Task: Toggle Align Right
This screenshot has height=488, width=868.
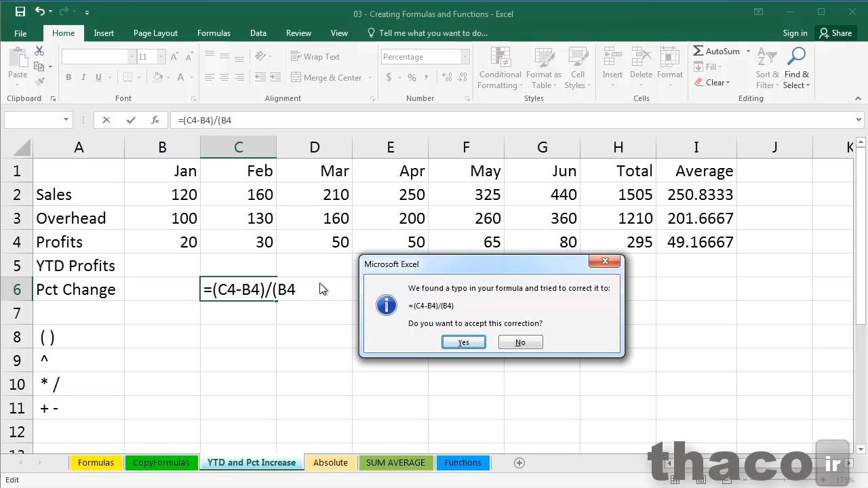Action: click(239, 77)
